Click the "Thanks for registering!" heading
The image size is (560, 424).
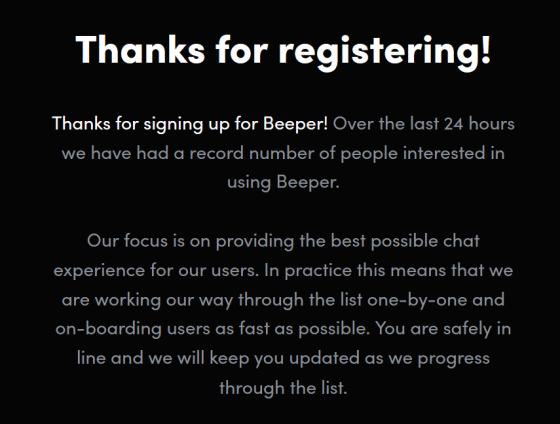(x=283, y=51)
